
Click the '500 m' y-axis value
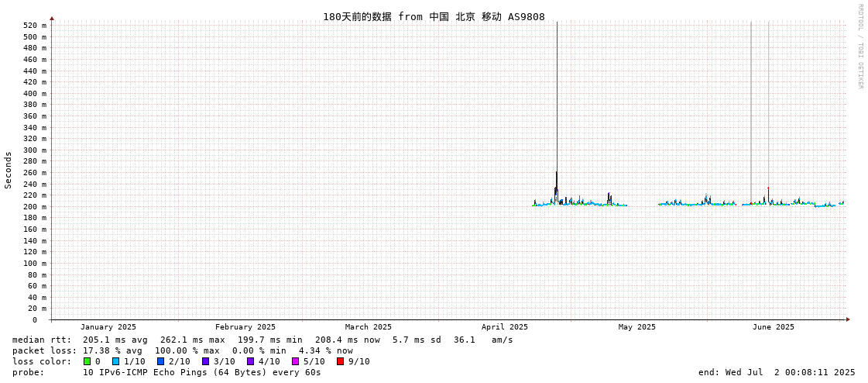tap(36, 36)
